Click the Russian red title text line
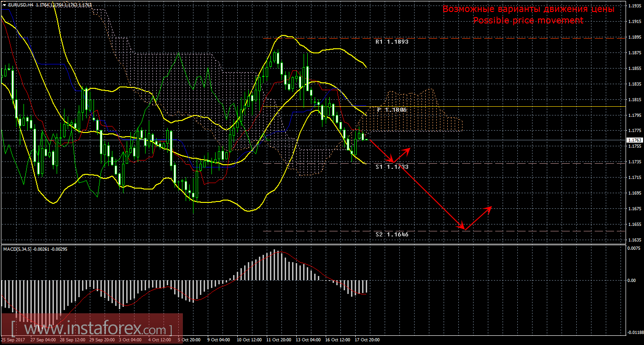 pyautogui.click(x=528, y=9)
